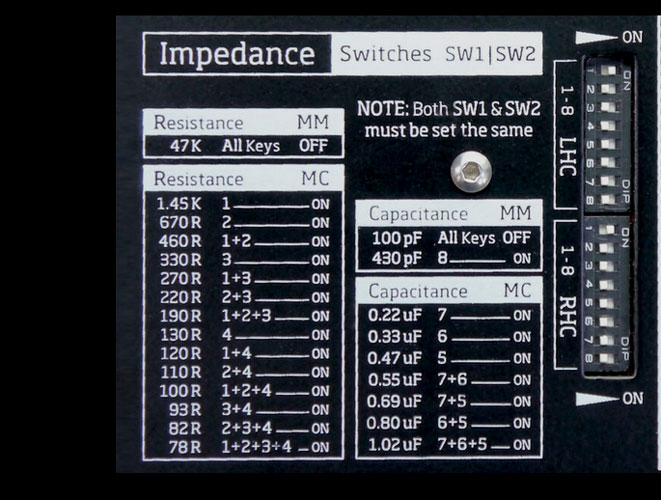The width and height of the screenshot is (661, 500).
Task: Select the 430pF capacitance row
Action: [x=449, y=258]
